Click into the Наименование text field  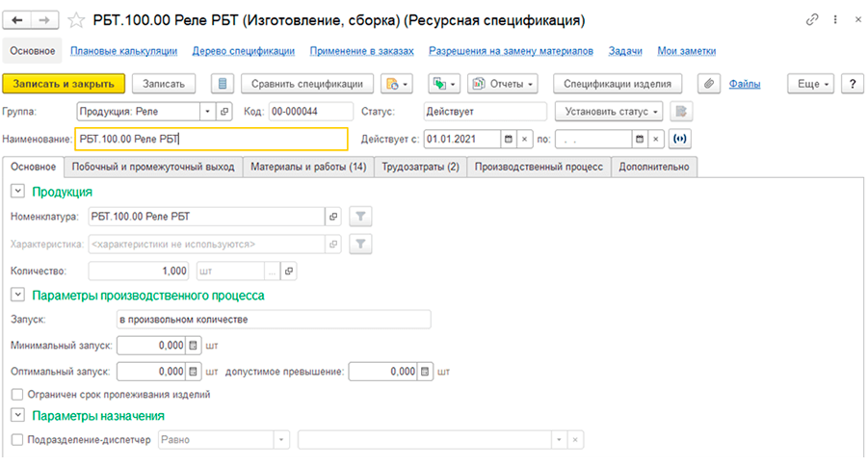pyautogui.click(x=212, y=139)
